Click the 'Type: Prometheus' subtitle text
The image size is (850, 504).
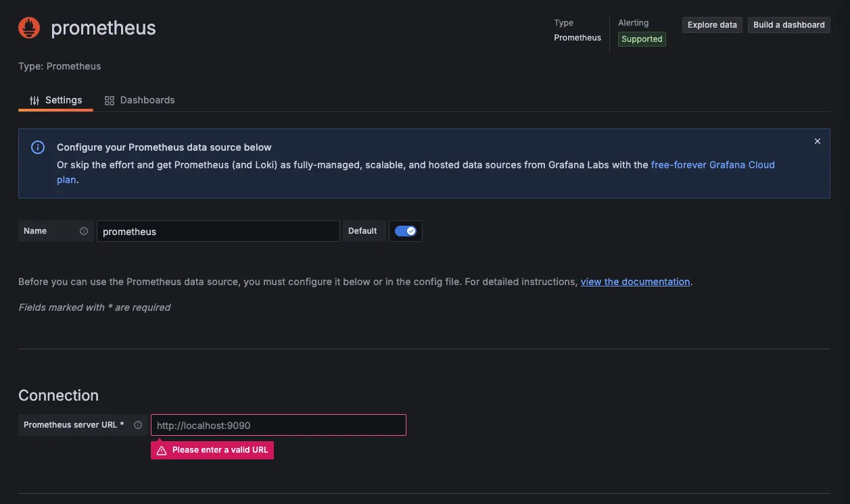60,66
